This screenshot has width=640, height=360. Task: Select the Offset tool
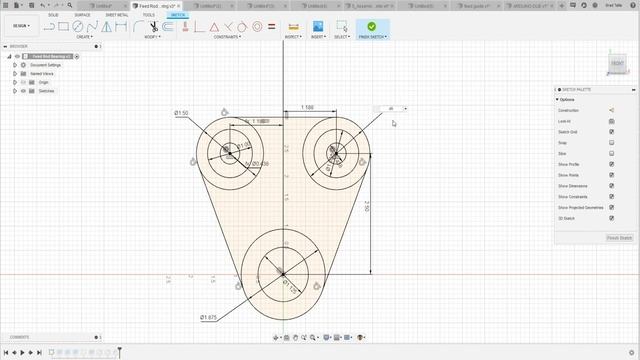[167, 27]
